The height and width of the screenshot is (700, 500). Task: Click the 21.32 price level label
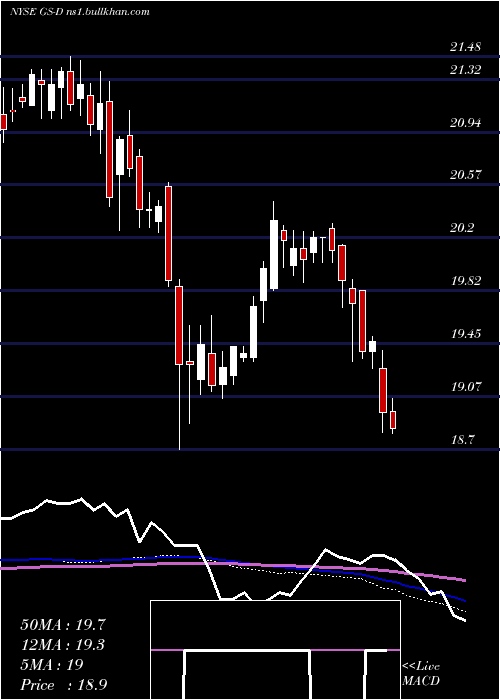[x=466, y=70]
